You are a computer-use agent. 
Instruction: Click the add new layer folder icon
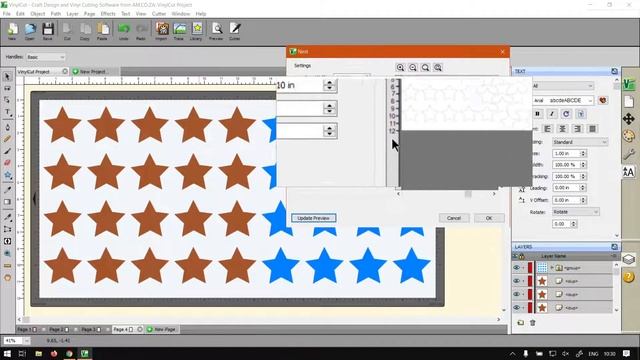pyautogui.click(x=520, y=322)
